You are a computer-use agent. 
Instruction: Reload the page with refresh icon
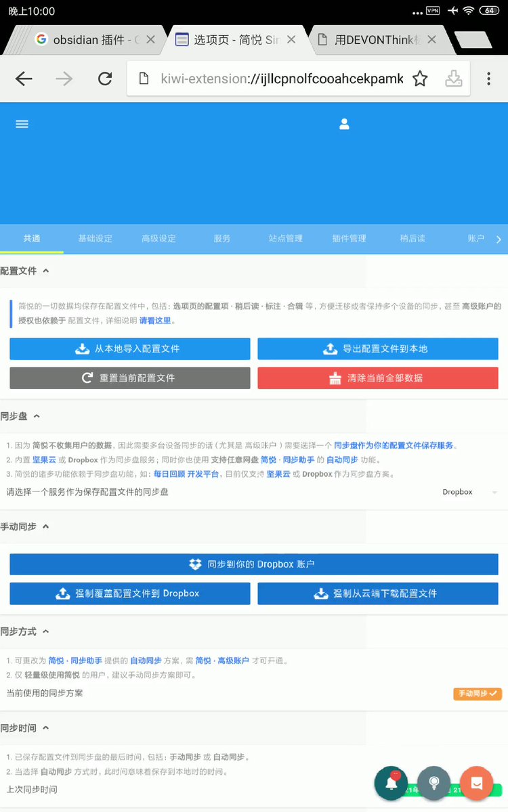click(x=105, y=78)
